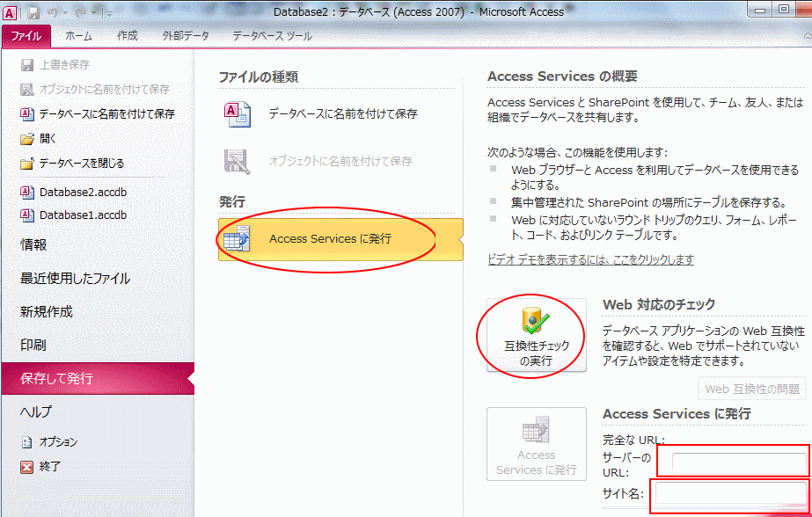Select 情報 in the backstage sidebar
The height and width of the screenshot is (517, 812).
click(33, 244)
